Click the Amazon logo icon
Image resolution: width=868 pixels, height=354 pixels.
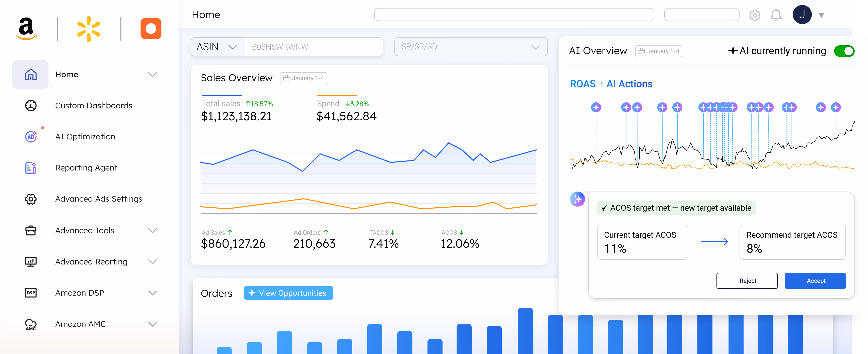(26, 29)
